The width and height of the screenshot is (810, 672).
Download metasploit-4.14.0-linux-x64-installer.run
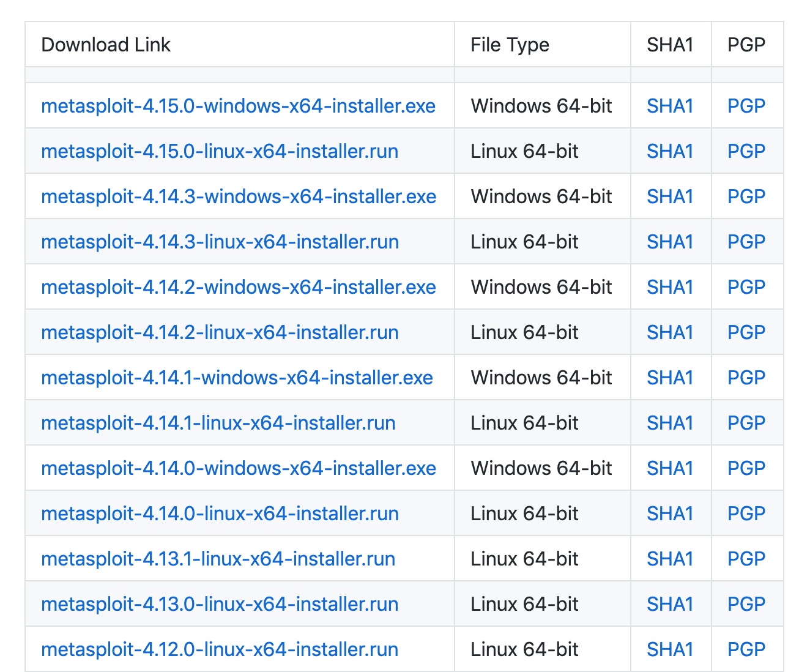click(220, 513)
